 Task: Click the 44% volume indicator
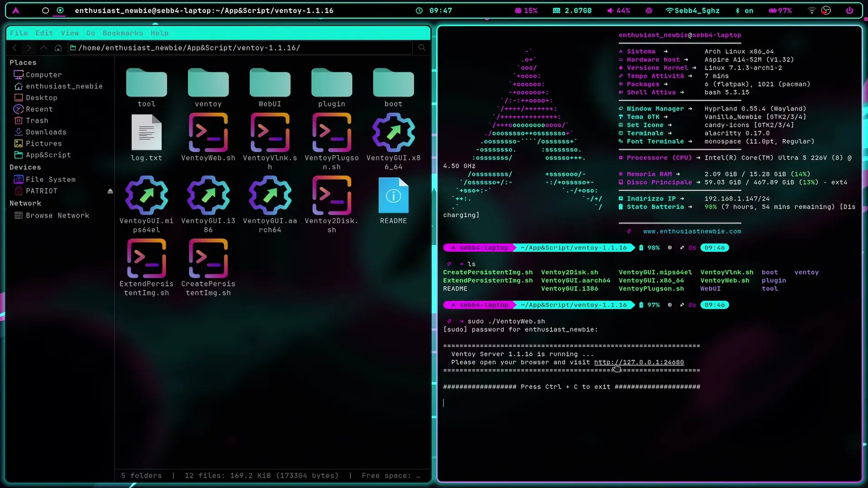pyautogui.click(x=618, y=10)
